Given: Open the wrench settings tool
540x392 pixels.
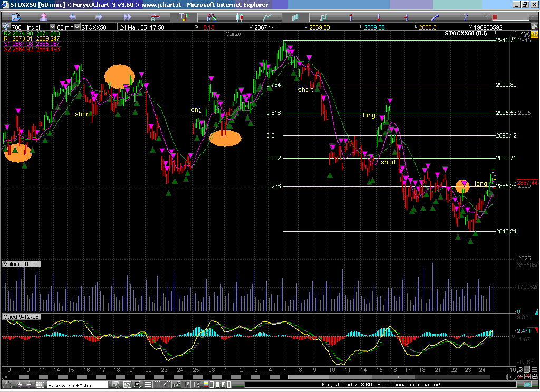Looking at the screenshot, I should click(436, 17).
